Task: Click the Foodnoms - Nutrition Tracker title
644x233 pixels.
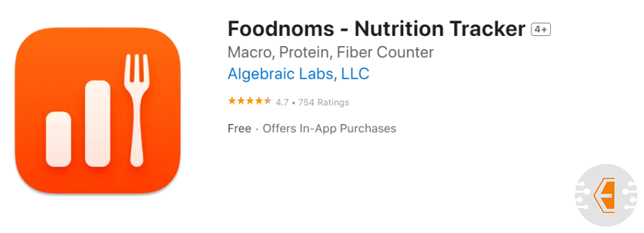Action: click(377, 30)
